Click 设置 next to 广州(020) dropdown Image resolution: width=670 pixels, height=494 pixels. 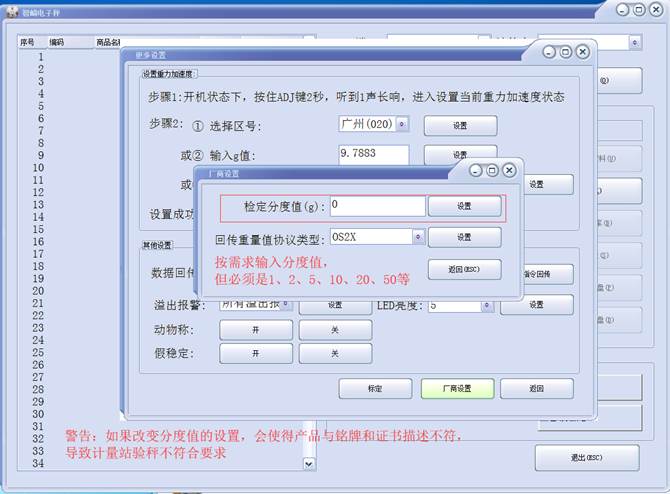pos(460,126)
